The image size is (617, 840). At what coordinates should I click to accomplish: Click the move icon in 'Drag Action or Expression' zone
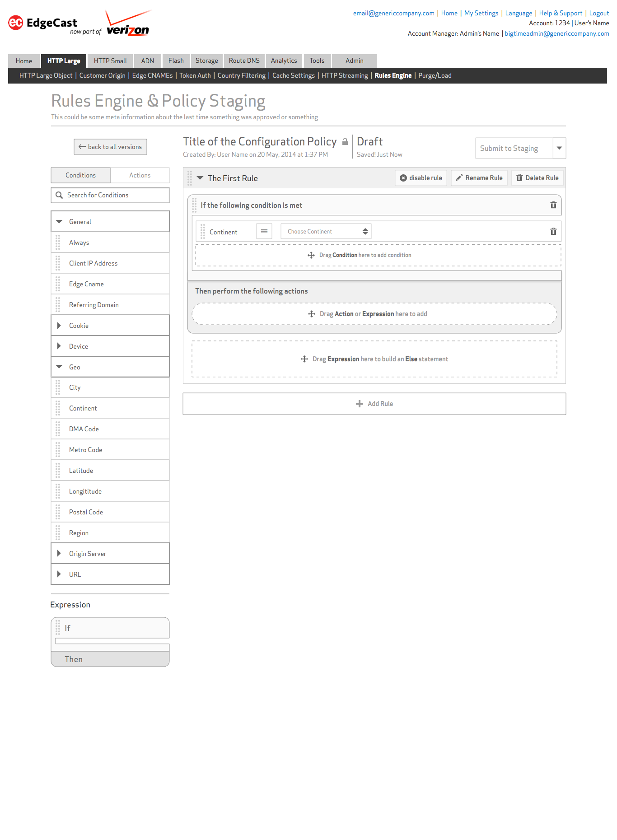click(312, 314)
